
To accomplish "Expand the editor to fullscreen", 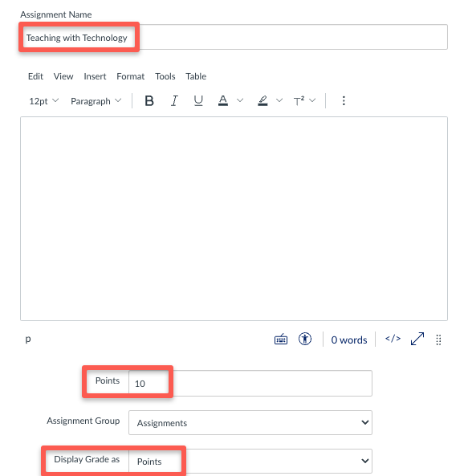I will (417, 339).
